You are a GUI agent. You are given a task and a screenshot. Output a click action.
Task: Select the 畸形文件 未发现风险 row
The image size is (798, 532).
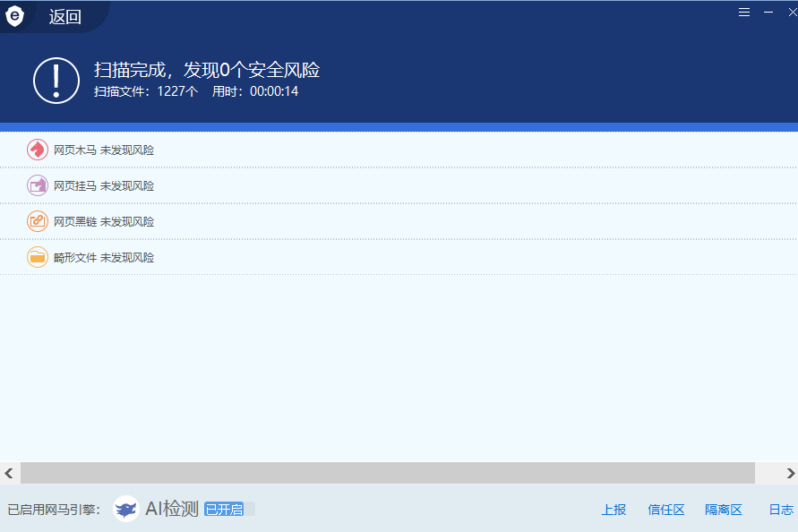coord(399,257)
